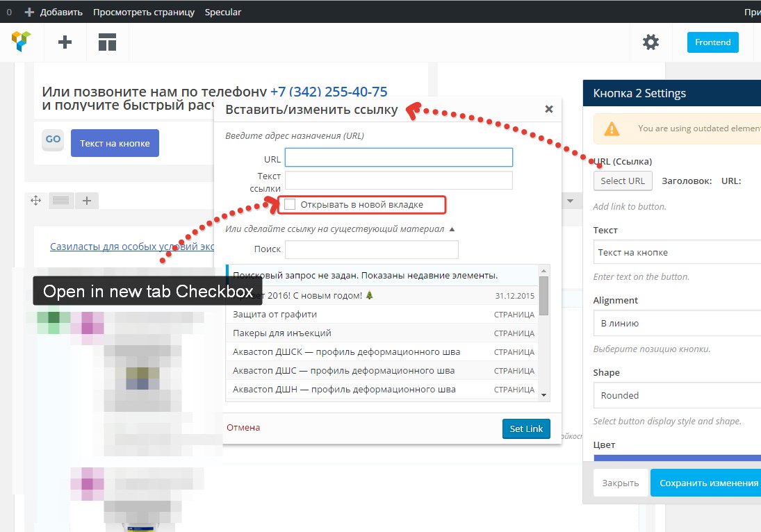Focus the Поиск search field

point(371,249)
